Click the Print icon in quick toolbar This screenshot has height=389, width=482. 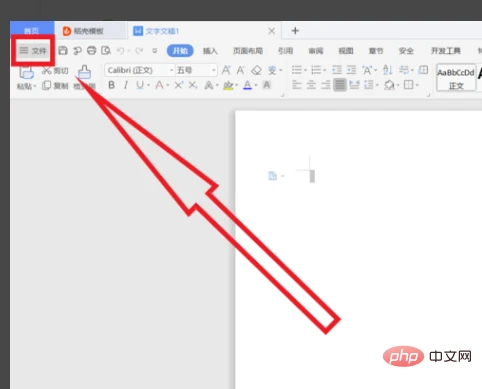[x=92, y=51]
